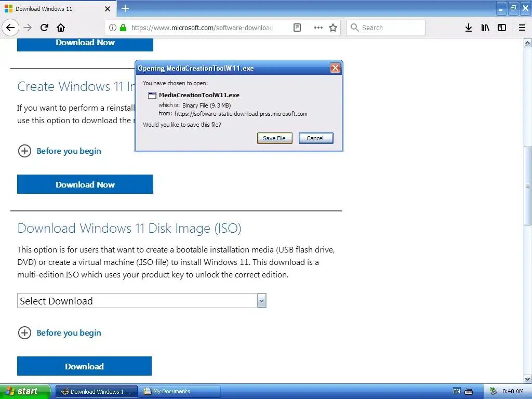Image resolution: width=532 pixels, height=399 pixels.
Task: Focus the Search box in toolbar
Action: pos(385,28)
